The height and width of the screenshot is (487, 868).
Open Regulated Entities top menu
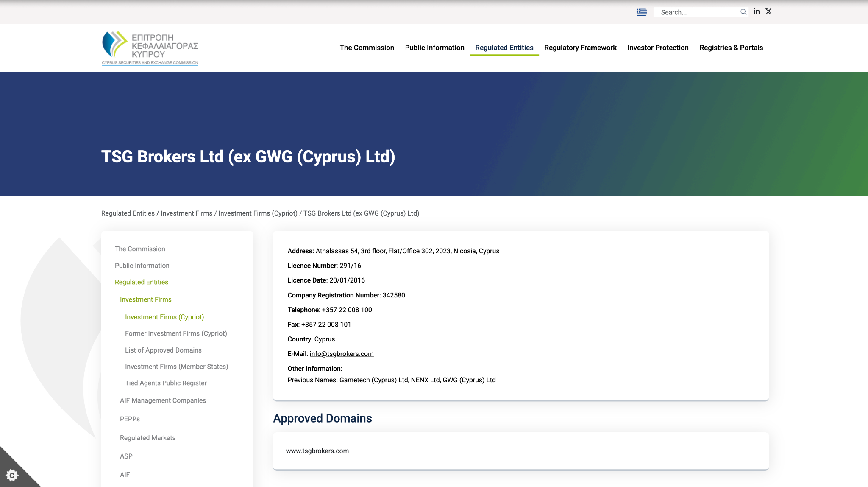(504, 48)
